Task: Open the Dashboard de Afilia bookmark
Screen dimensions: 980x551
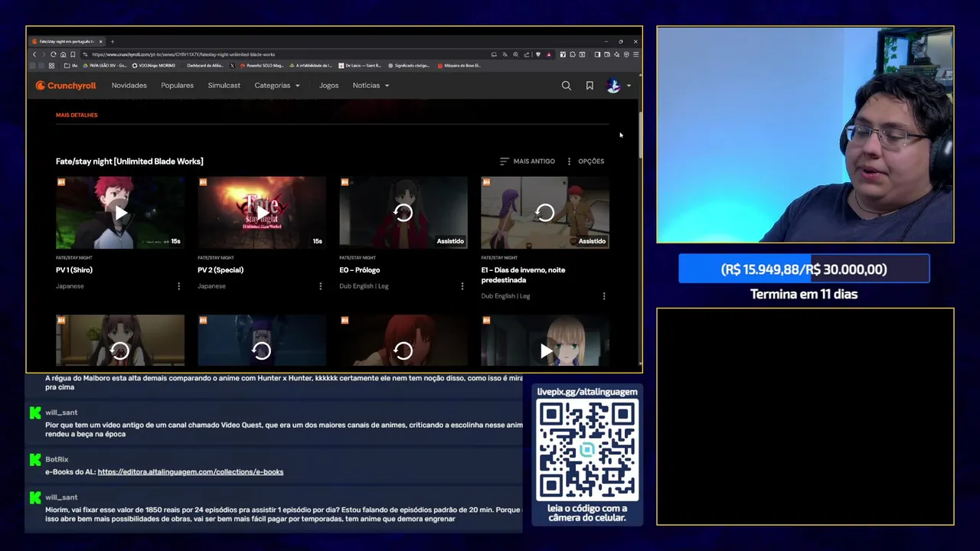Action: pos(205,66)
